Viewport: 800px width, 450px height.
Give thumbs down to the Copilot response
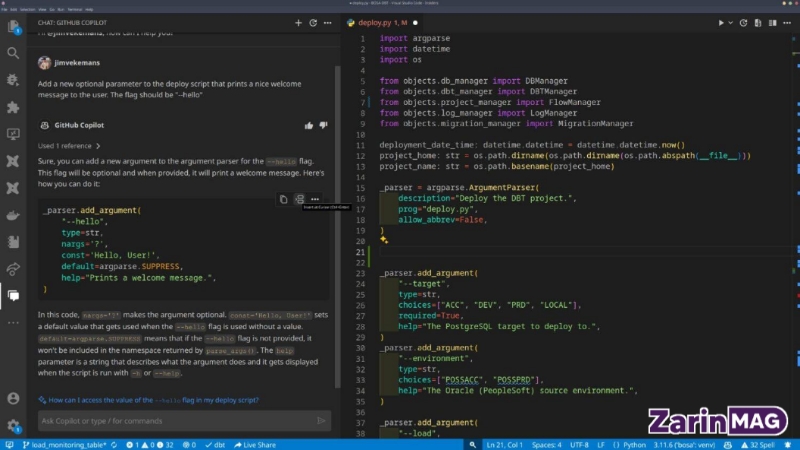[x=323, y=126]
